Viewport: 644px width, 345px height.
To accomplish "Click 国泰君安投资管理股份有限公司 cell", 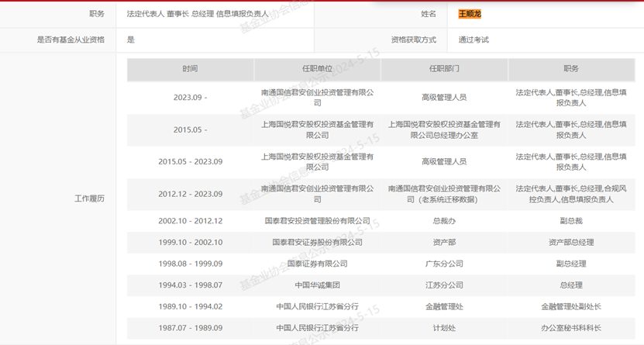I will click(x=317, y=221).
